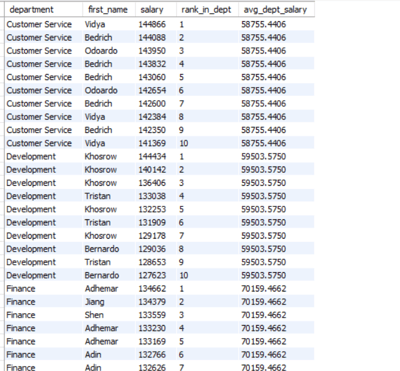Click Tristan in the salary 133038 row

tap(97, 196)
